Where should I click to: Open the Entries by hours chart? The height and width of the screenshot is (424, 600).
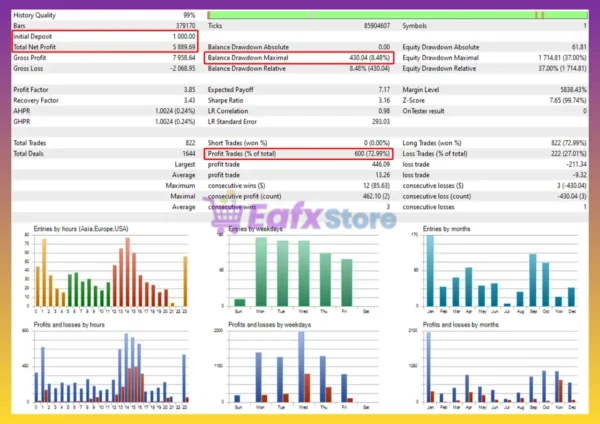(x=107, y=270)
